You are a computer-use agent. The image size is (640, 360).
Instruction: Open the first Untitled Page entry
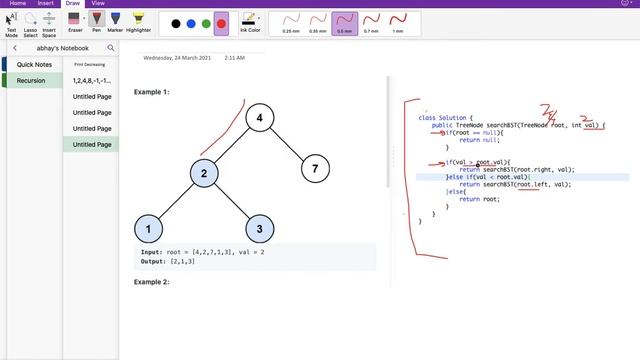coord(91,96)
